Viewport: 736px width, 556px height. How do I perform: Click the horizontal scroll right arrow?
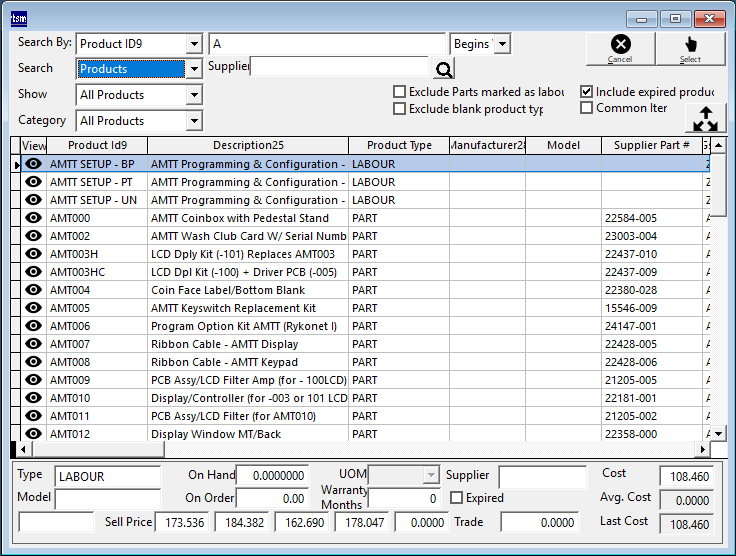(702, 449)
